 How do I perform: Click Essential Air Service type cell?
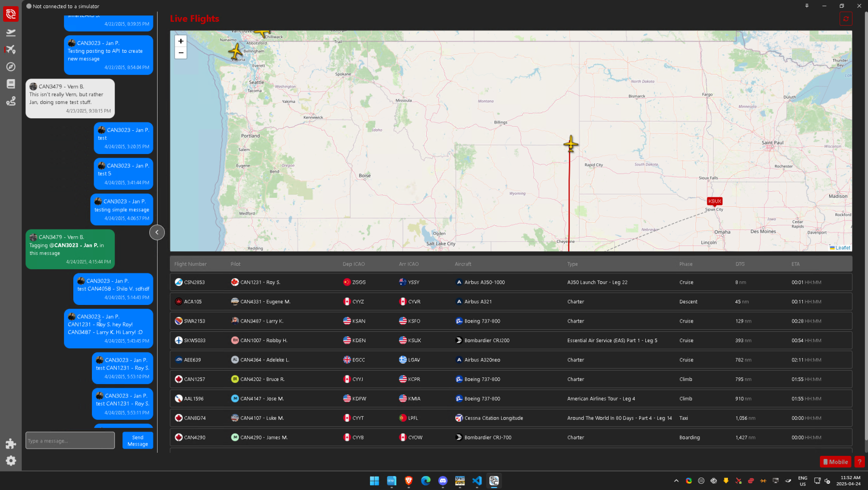[x=612, y=340]
